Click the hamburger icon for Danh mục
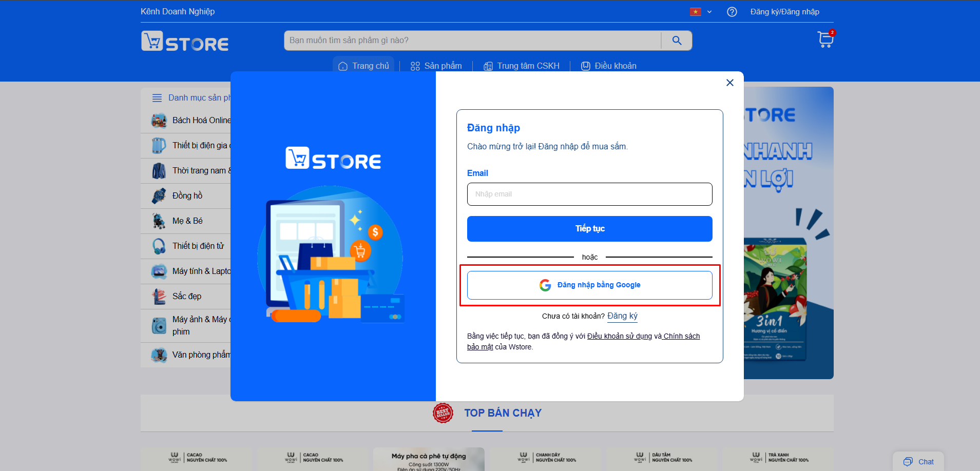980x471 pixels. [157, 98]
